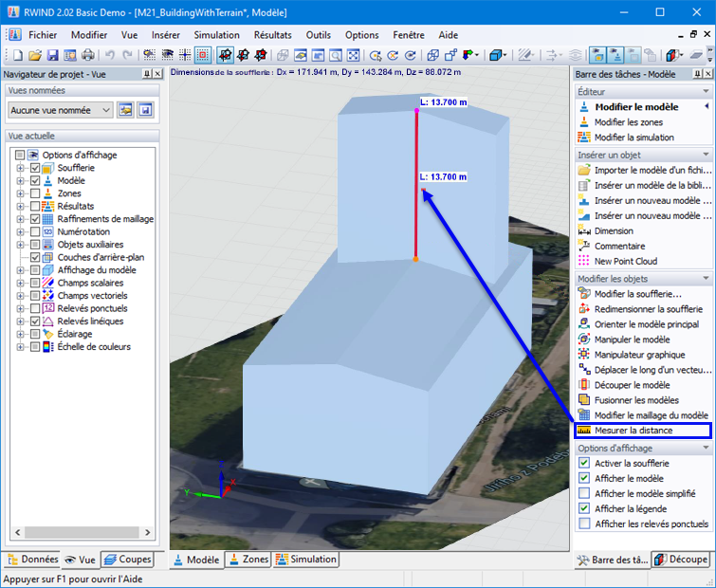Open the Résultats menu
Screen dimensions: 716x588
click(272, 35)
